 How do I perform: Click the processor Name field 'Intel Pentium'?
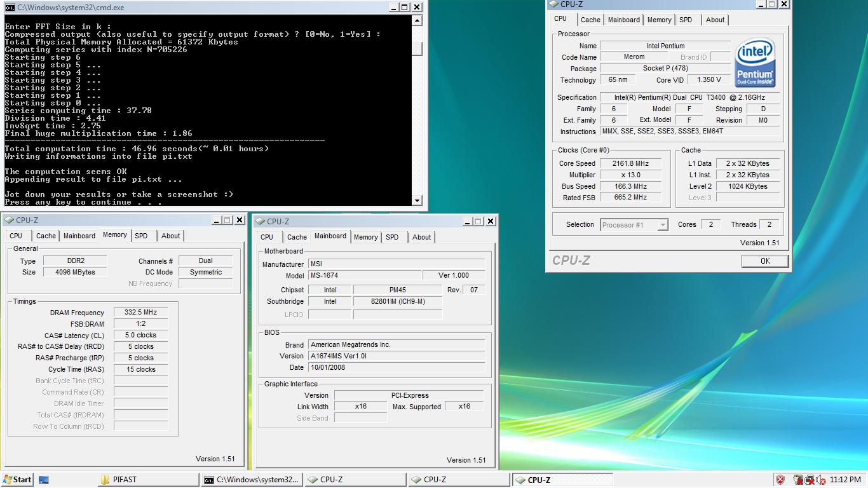pos(665,46)
